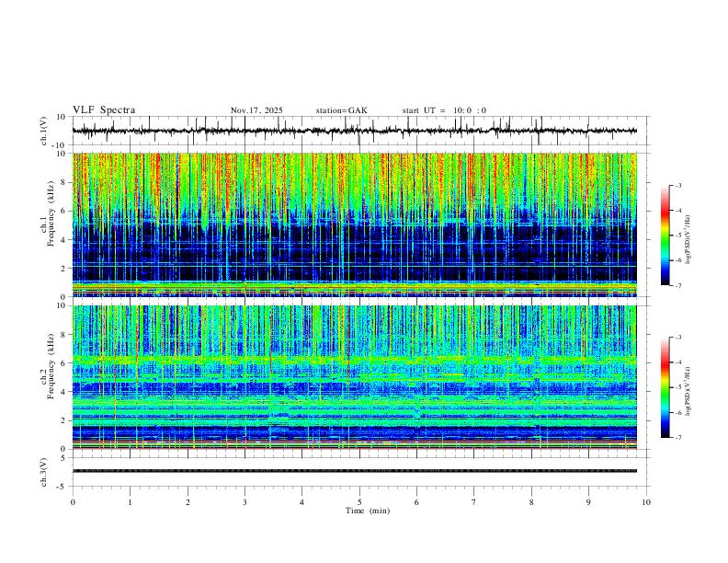Click time axis tick label "10"
728x563 pixels.
click(646, 502)
